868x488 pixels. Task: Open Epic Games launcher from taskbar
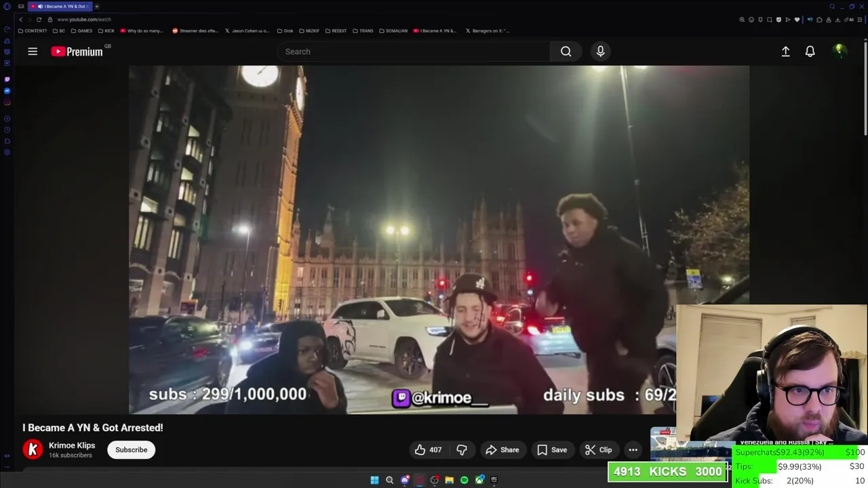494,480
